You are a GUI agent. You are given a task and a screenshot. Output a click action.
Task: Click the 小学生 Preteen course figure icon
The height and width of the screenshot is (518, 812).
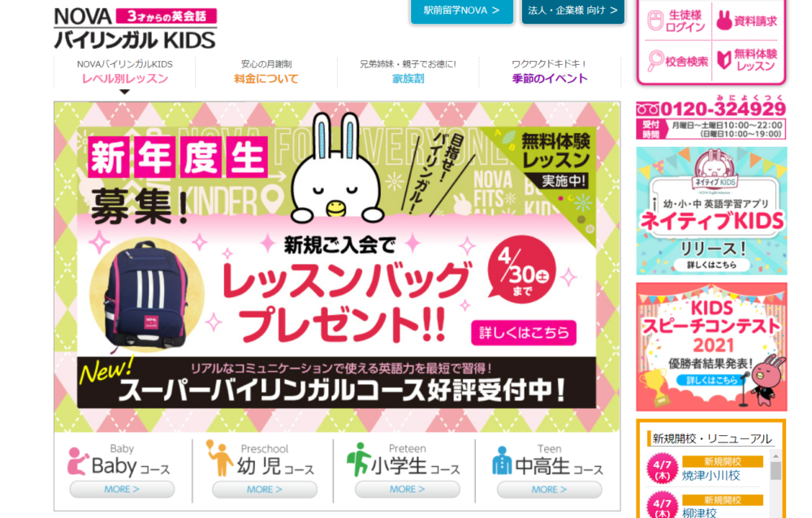(358, 459)
